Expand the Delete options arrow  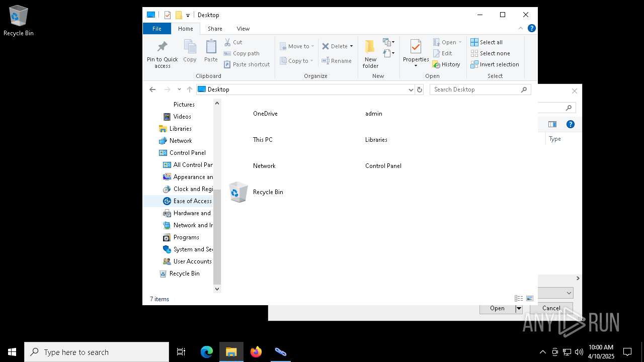coord(351,46)
